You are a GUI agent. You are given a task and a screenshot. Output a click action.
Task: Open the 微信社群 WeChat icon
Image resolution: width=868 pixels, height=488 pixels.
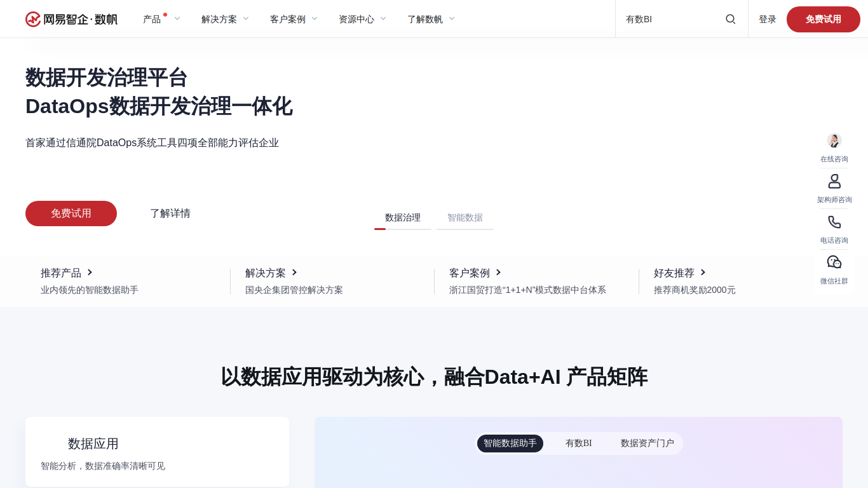tap(834, 262)
